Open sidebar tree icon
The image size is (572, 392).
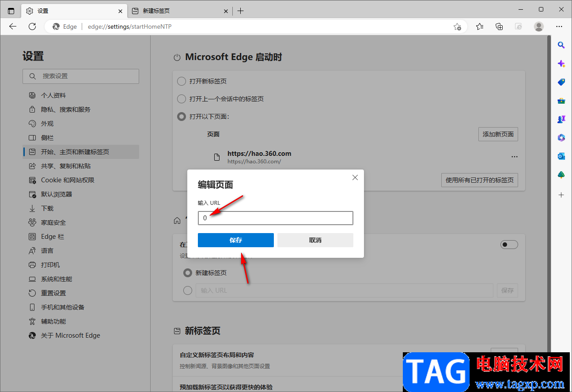[x=561, y=175]
